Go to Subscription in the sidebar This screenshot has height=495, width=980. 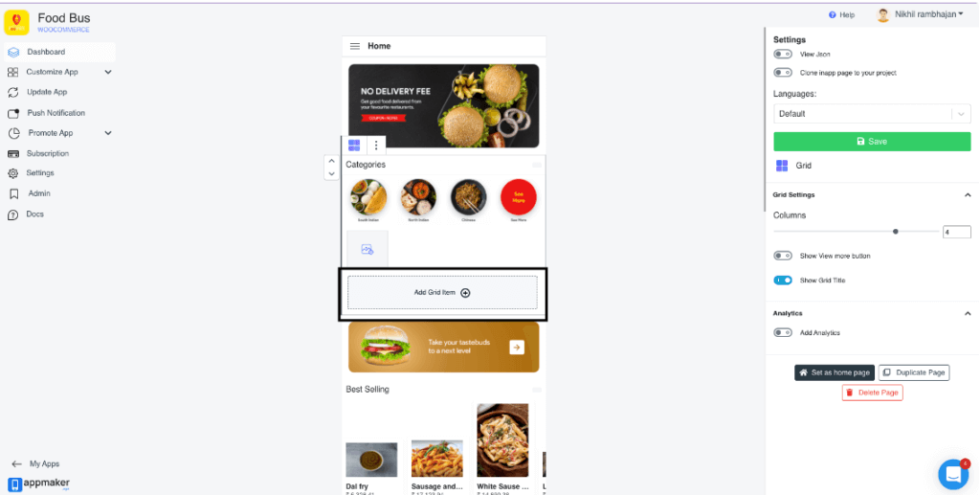(x=48, y=153)
